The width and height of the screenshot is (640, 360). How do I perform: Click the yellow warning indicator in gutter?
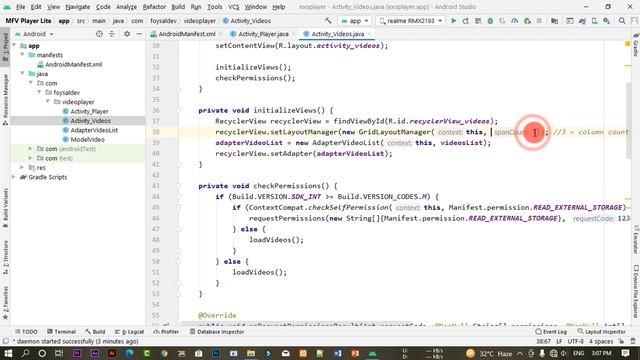click(628, 44)
